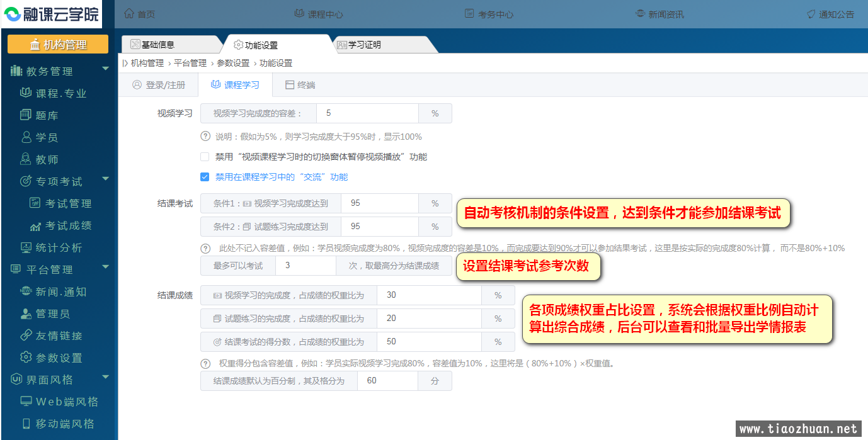Click 视频学习的完成度 weight input field
The height and width of the screenshot is (440, 868).
tap(429, 295)
